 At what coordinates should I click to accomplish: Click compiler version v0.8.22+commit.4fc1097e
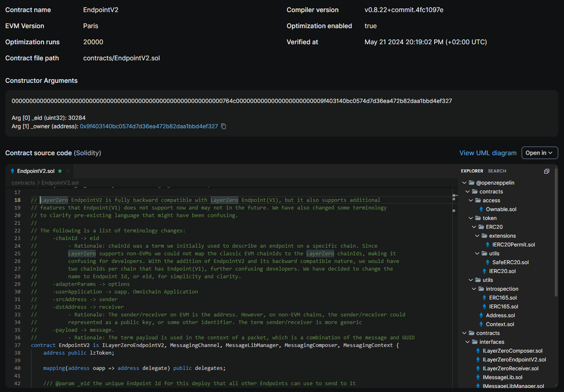404,10
